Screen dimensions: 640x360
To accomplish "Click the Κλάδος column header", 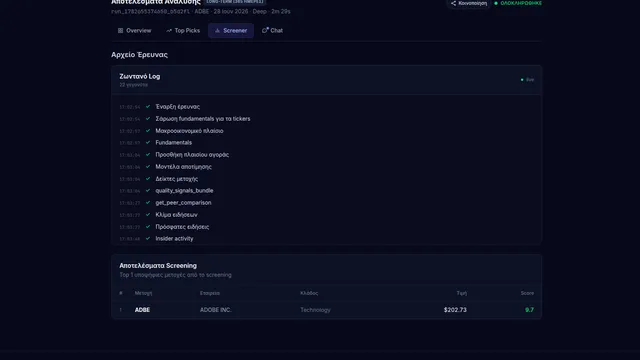I will point(309,293).
